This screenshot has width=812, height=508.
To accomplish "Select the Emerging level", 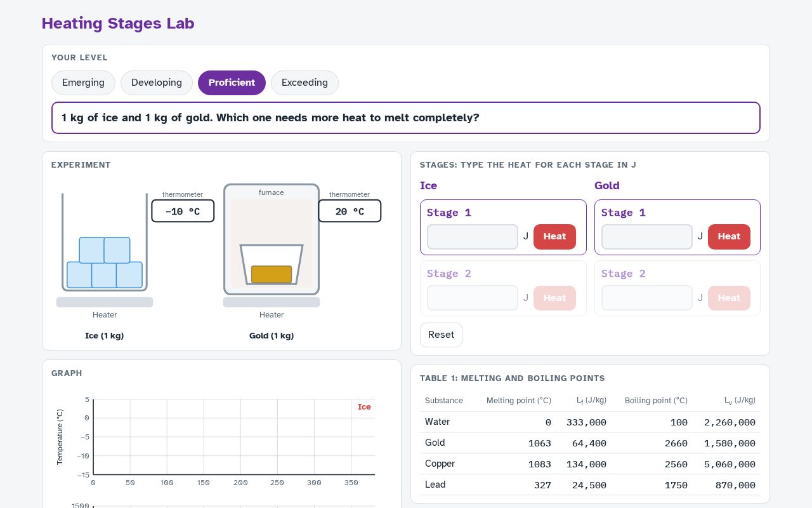I will [x=83, y=83].
